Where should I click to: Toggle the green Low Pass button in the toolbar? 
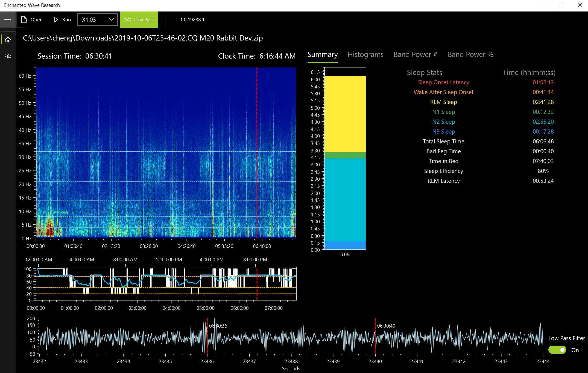click(x=139, y=19)
